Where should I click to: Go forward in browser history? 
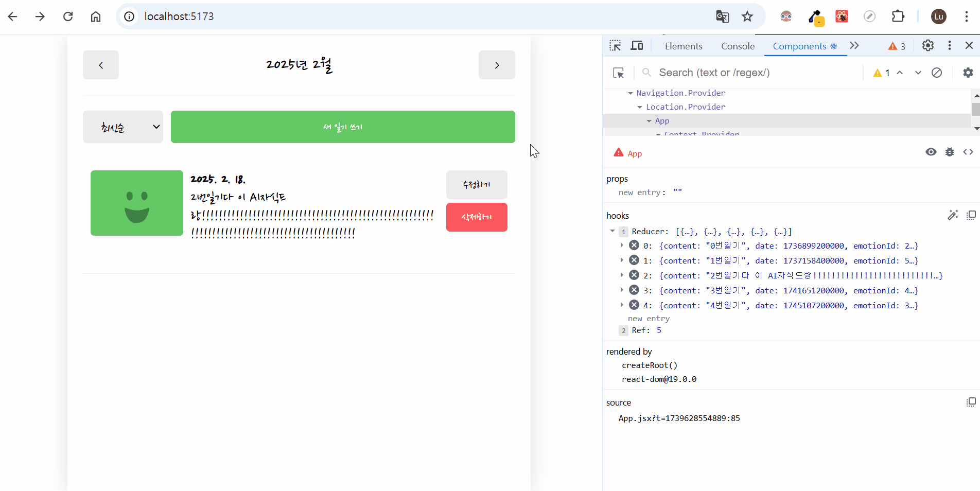tap(40, 16)
